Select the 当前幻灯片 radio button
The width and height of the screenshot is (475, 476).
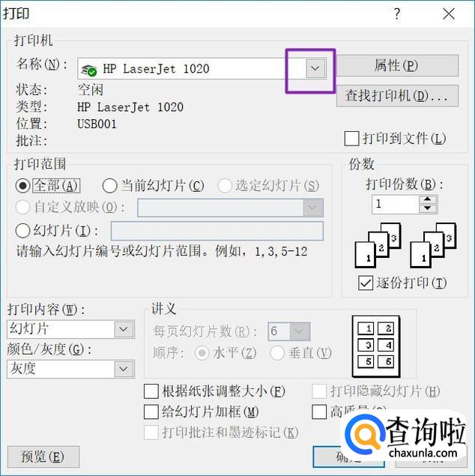pyautogui.click(x=110, y=185)
